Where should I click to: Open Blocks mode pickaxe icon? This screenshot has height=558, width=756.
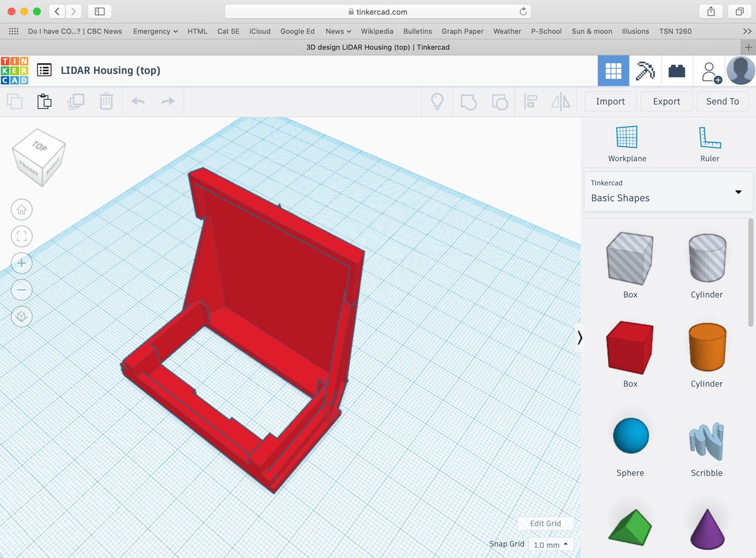(645, 71)
